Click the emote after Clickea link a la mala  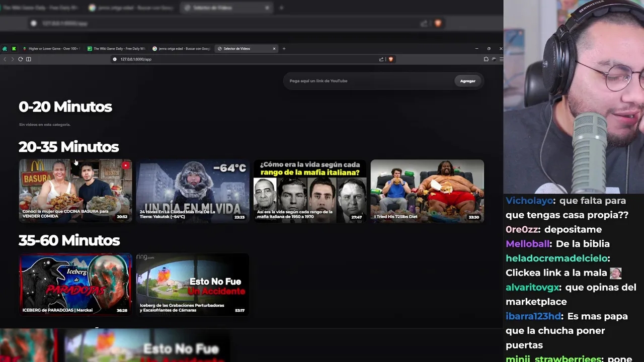pos(616,273)
